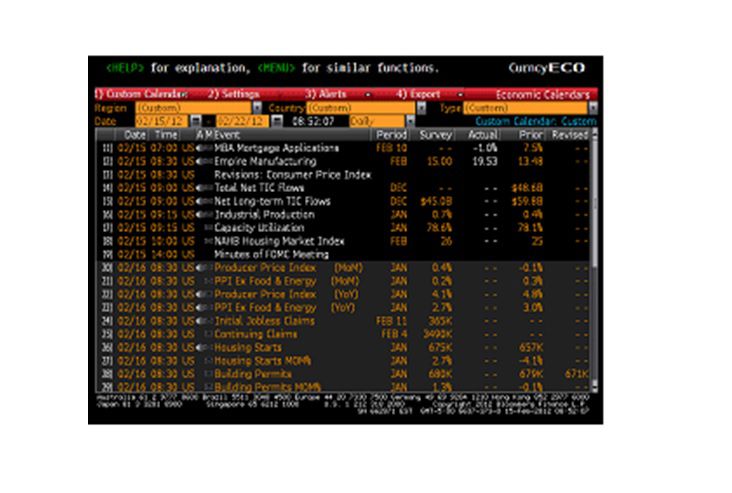Click the Custom Calendar: Custom label
The width and height of the screenshot is (732, 493).
click(x=536, y=122)
